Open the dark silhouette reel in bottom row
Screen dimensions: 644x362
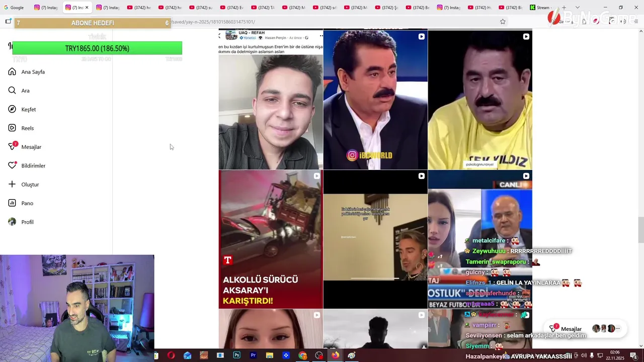[375, 329]
